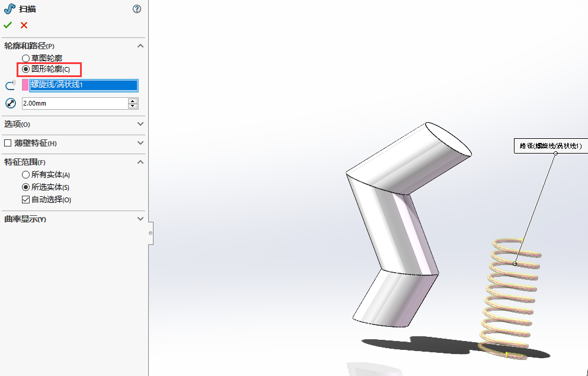Select the 螺旋线/涡状线1 path selection box
This screenshot has width=588, height=376.
click(84, 85)
